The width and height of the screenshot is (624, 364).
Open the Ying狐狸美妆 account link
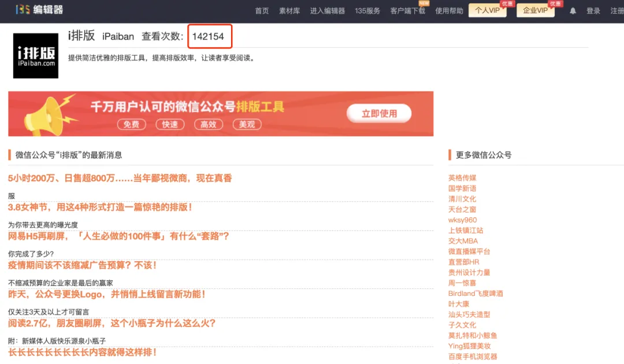470,346
